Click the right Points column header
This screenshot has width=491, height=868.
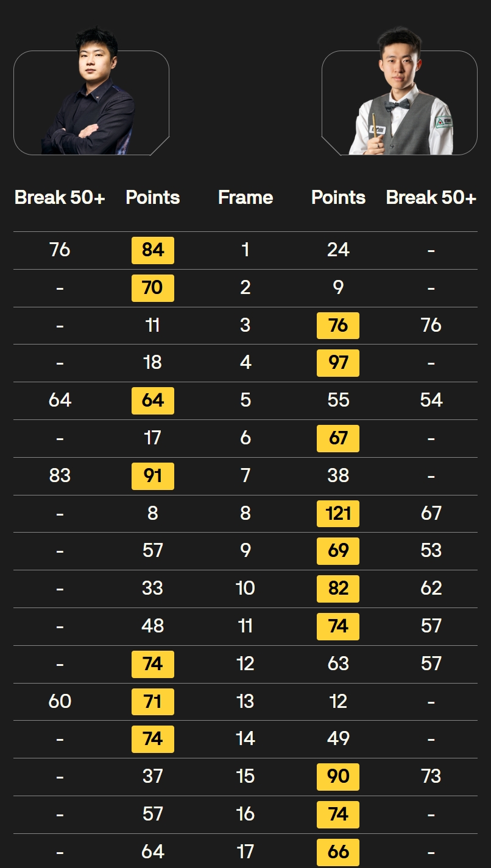338,197
